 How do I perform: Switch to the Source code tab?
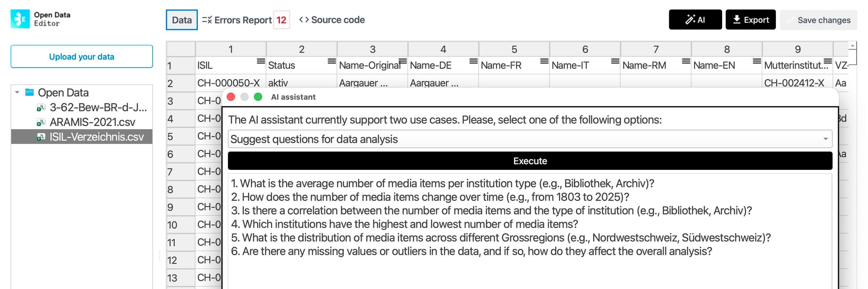click(x=332, y=20)
